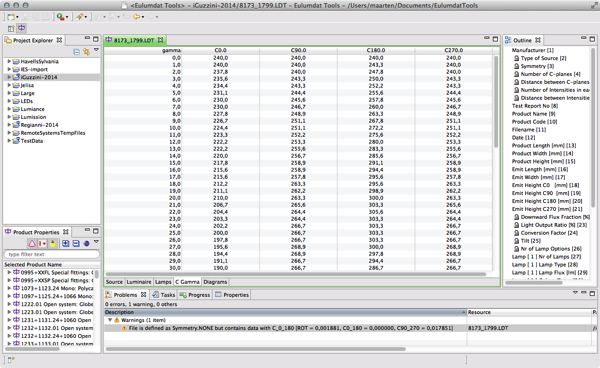Click the table's vertical scrollbar thumb

point(496,102)
